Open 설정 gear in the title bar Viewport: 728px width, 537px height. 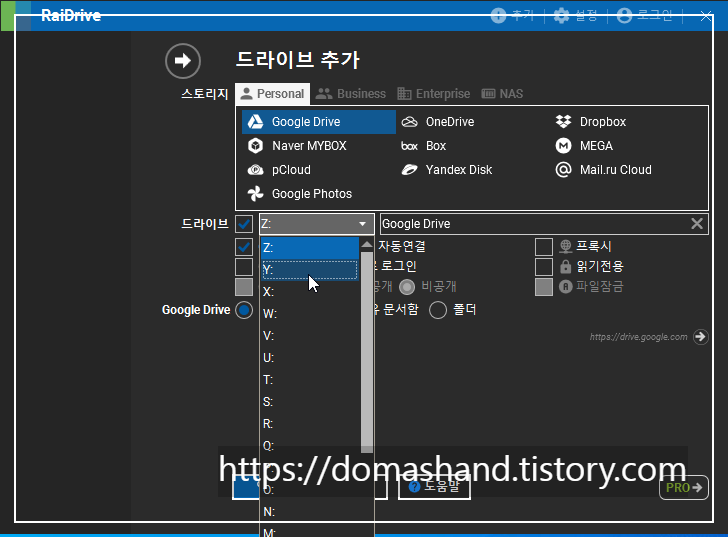point(561,16)
